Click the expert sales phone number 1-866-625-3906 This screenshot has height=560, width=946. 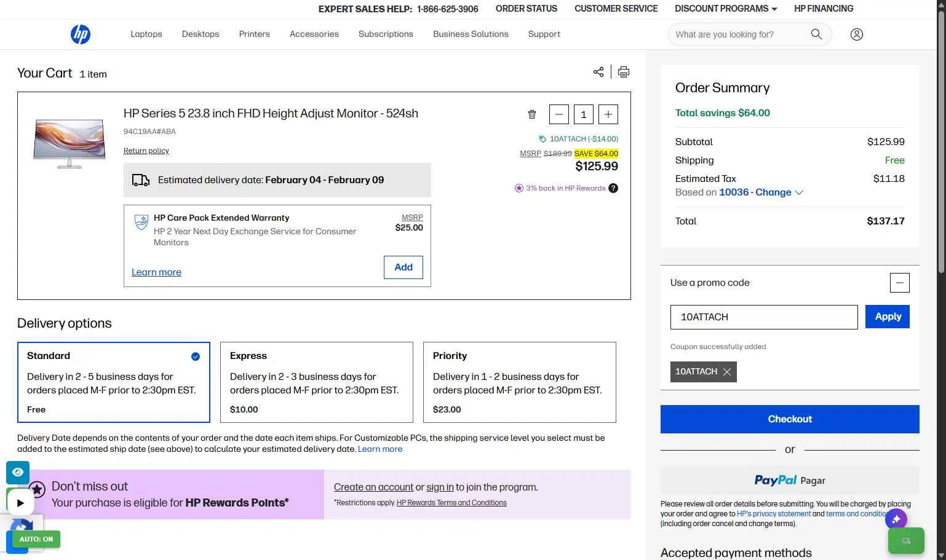click(x=448, y=9)
